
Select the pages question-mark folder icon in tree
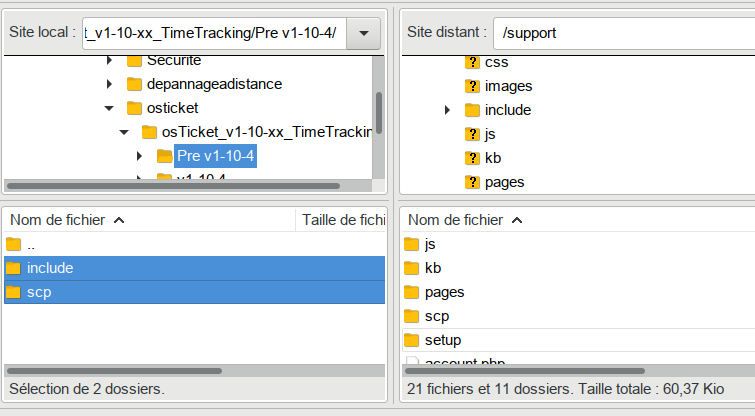click(473, 182)
